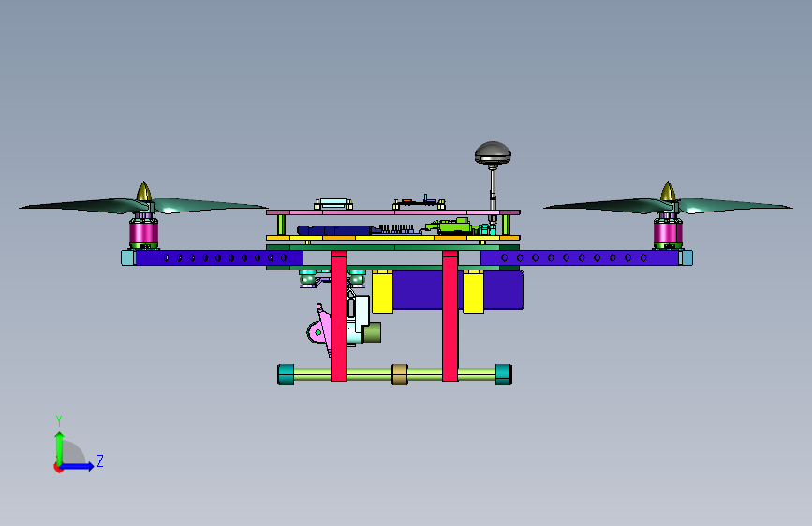
Task: Select the right teal skid end cap
Action: (x=504, y=374)
